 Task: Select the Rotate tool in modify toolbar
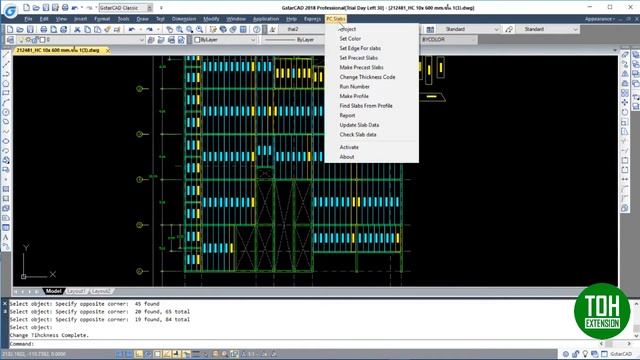point(625,112)
